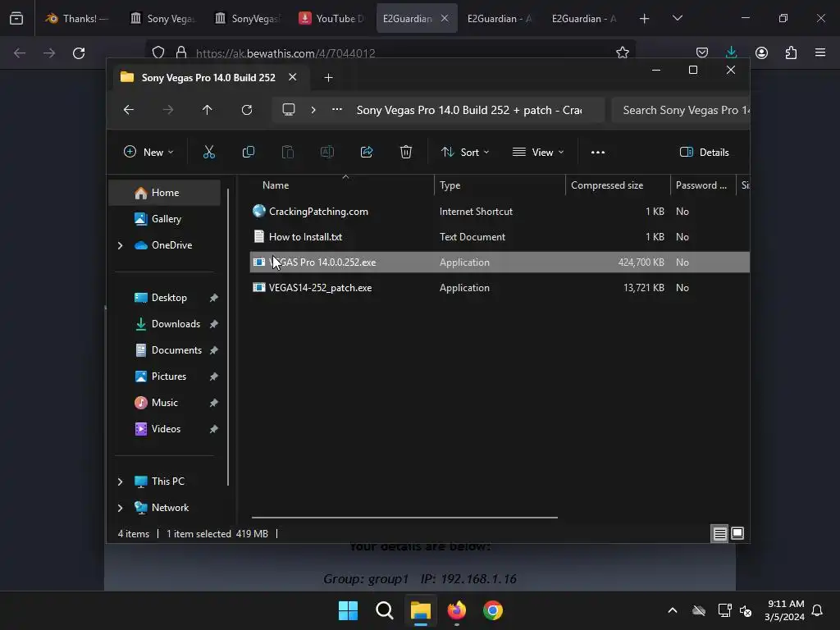
Task: Switch to large thumbnails view in status bar
Action: point(737,533)
